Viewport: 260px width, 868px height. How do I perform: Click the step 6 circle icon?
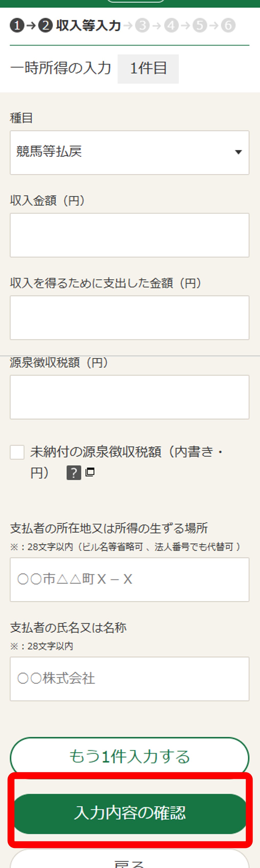(228, 25)
